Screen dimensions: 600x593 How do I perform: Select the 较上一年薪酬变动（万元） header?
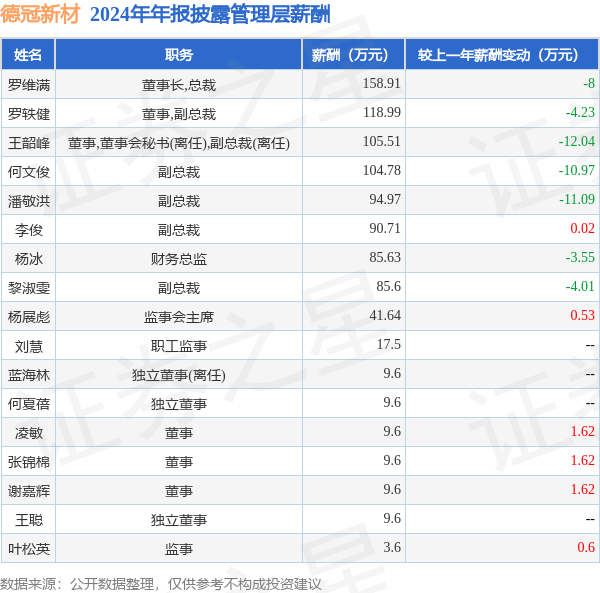coord(502,55)
